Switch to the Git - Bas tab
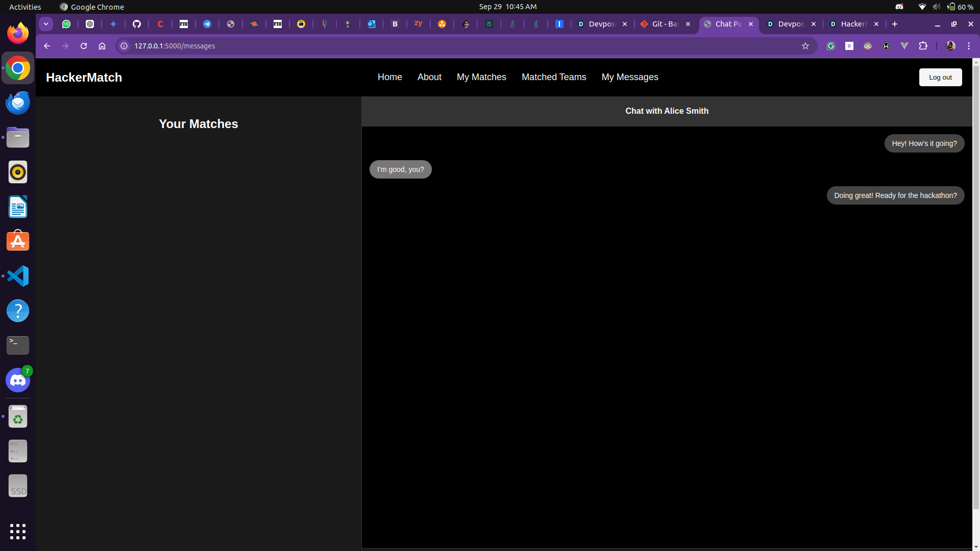The width and height of the screenshot is (980, 551). [664, 24]
